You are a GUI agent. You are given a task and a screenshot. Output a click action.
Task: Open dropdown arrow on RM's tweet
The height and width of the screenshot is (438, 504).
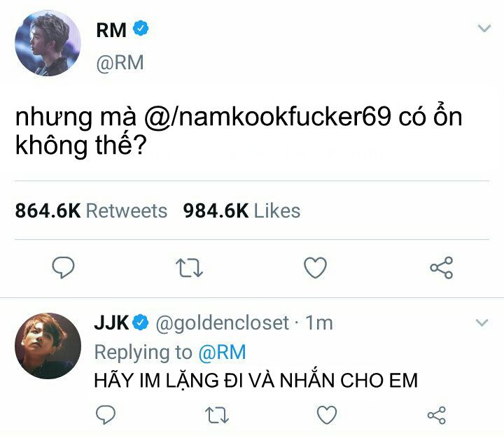484,28
